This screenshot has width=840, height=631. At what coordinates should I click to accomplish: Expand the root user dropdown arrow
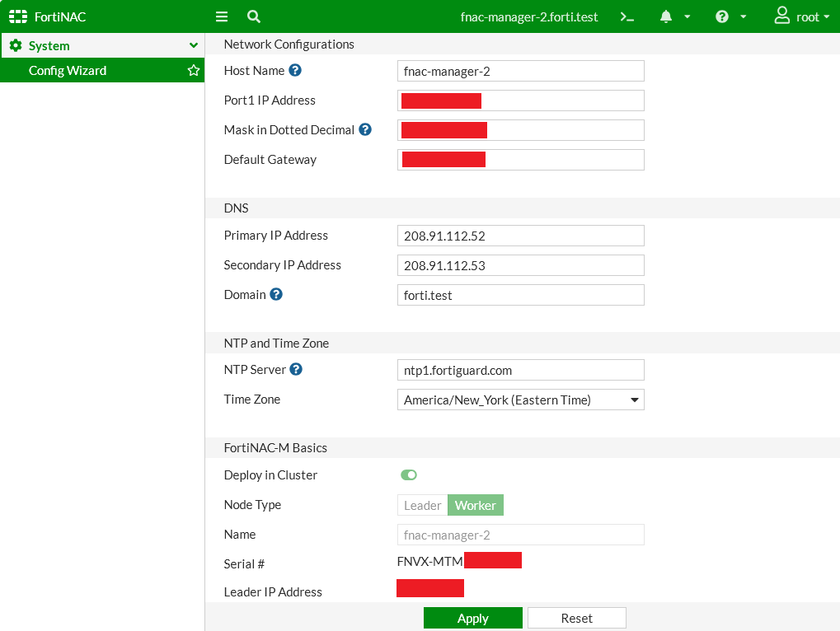(827, 17)
